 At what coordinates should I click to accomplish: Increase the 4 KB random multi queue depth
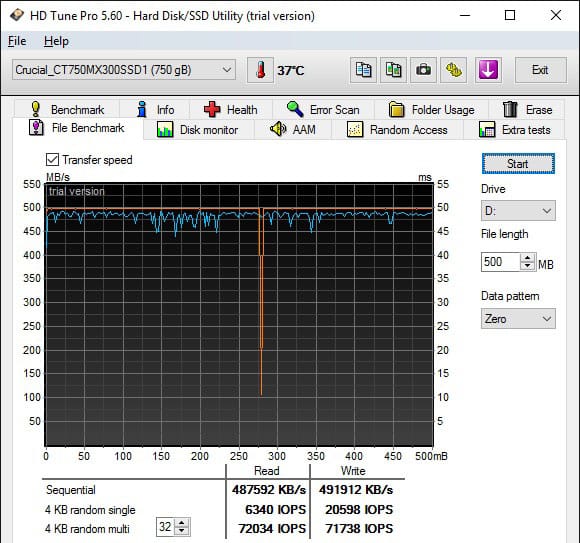click(x=182, y=523)
